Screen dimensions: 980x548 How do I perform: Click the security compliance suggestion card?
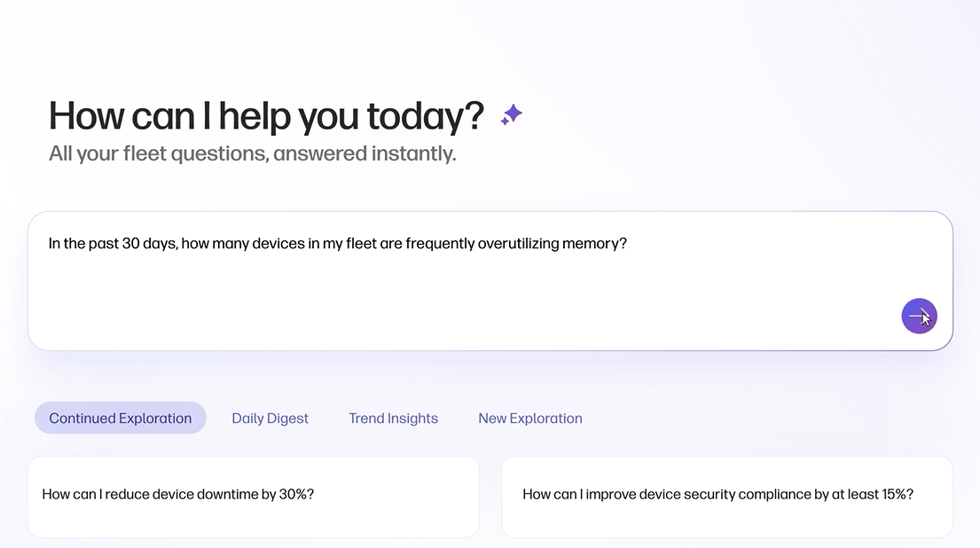[x=727, y=495]
